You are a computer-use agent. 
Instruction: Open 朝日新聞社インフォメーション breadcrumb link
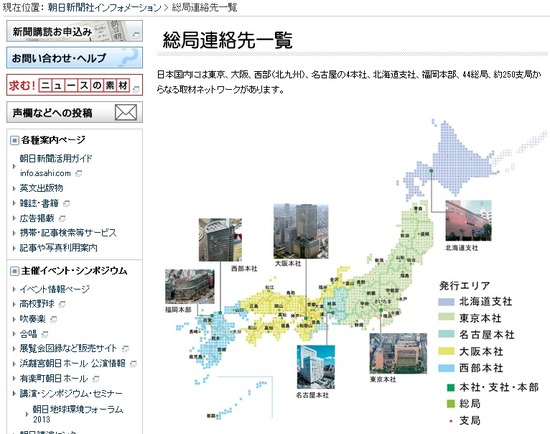pyautogui.click(x=104, y=8)
